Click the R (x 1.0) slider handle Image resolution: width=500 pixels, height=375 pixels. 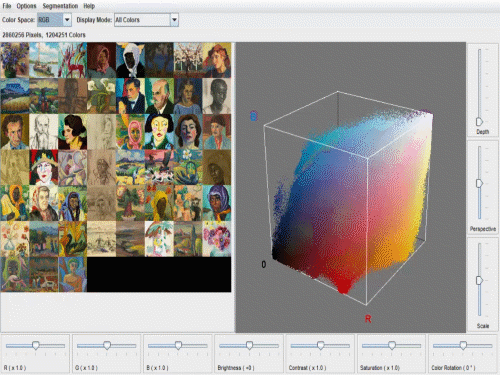click(36, 345)
